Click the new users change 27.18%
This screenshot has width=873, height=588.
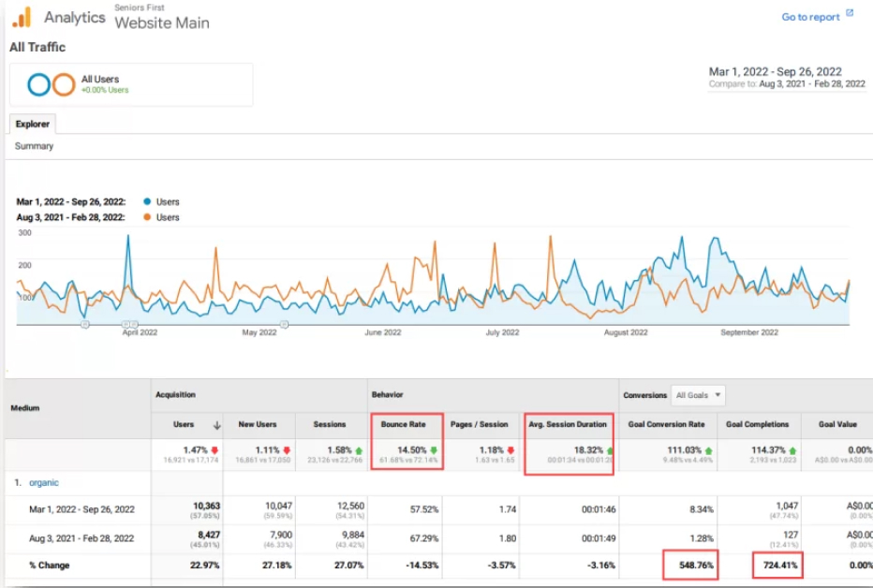276,566
